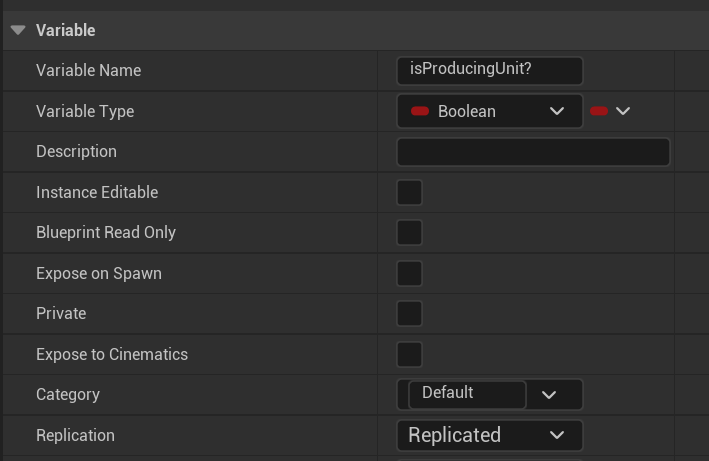Enable the Instance Editable checkbox
The width and height of the screenshot is (709, 461).
coord(410,192)
